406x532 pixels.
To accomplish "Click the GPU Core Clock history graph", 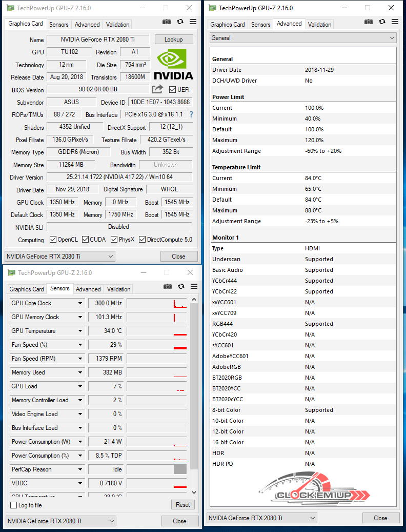I will click(156, 303).
